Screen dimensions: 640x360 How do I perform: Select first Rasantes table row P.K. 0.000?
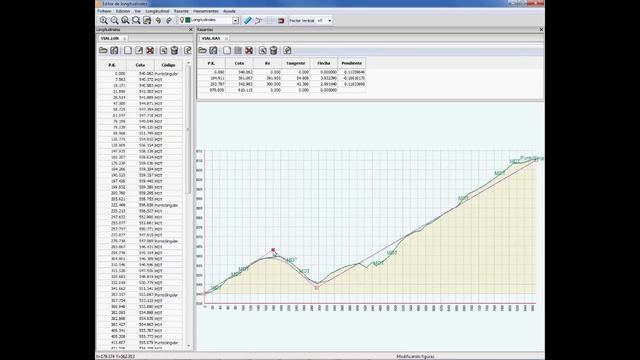coord(281,72)
